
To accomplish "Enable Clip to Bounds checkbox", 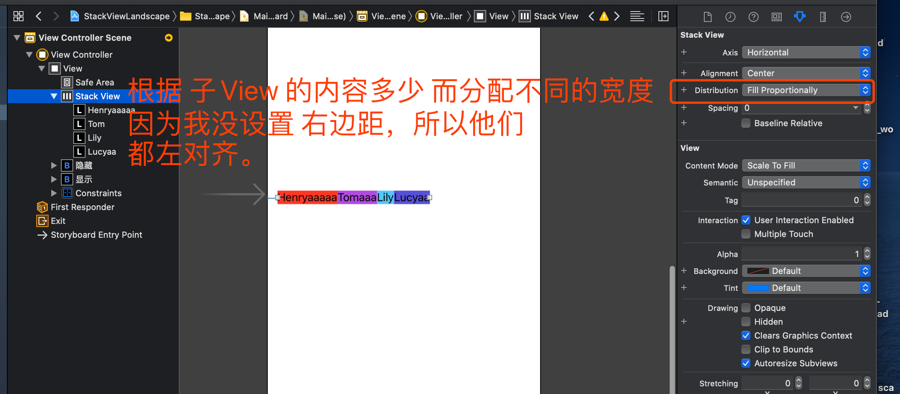I will pyautogui.click(x=746, y=349).
